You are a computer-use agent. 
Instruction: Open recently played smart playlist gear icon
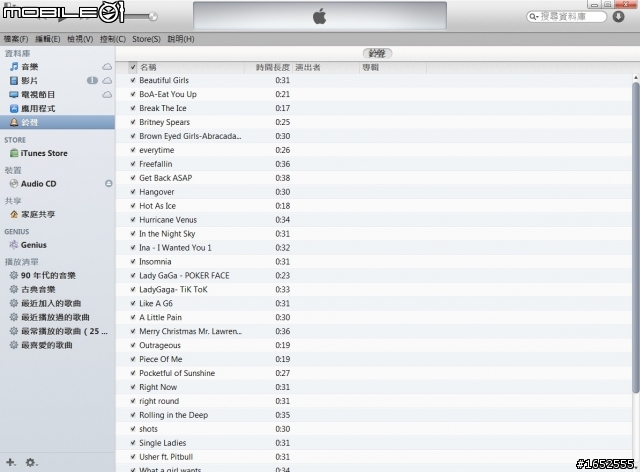14,317
